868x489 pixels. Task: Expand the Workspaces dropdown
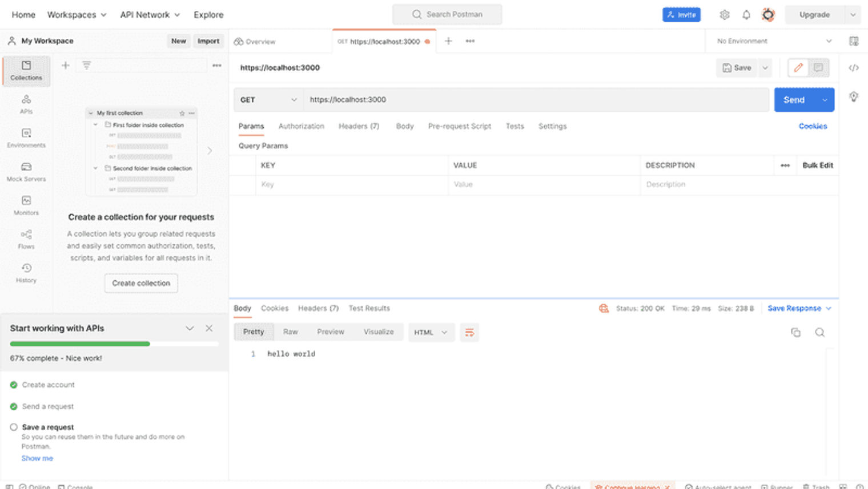77,15
